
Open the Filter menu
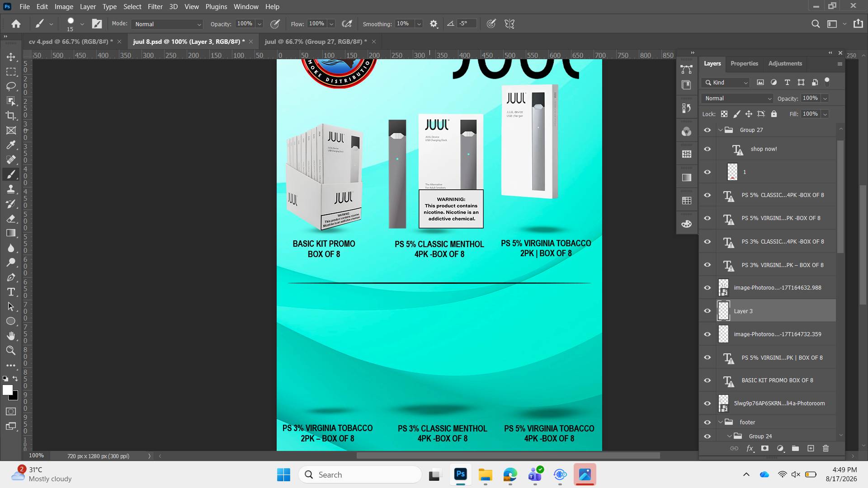[155, 7]
